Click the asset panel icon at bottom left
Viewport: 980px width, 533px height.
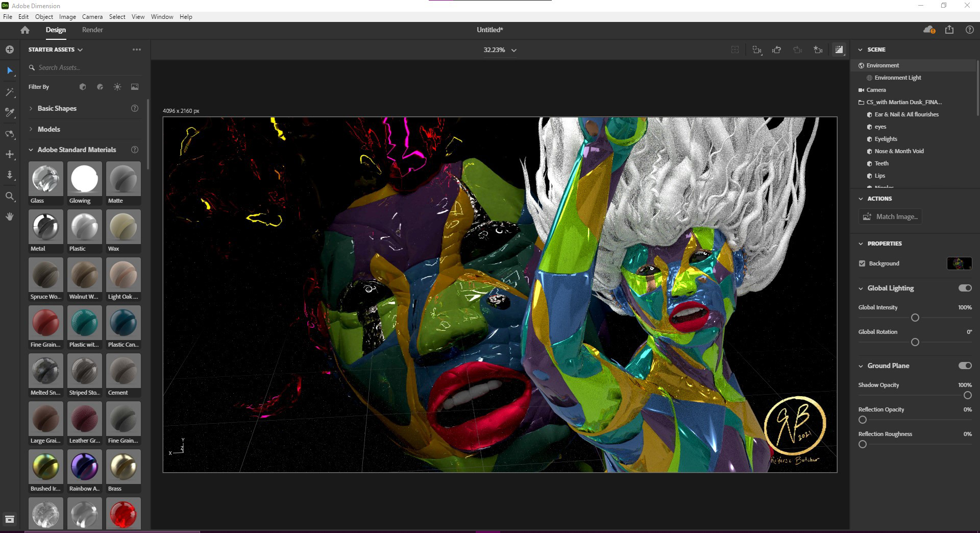click(x=10, y=519)
